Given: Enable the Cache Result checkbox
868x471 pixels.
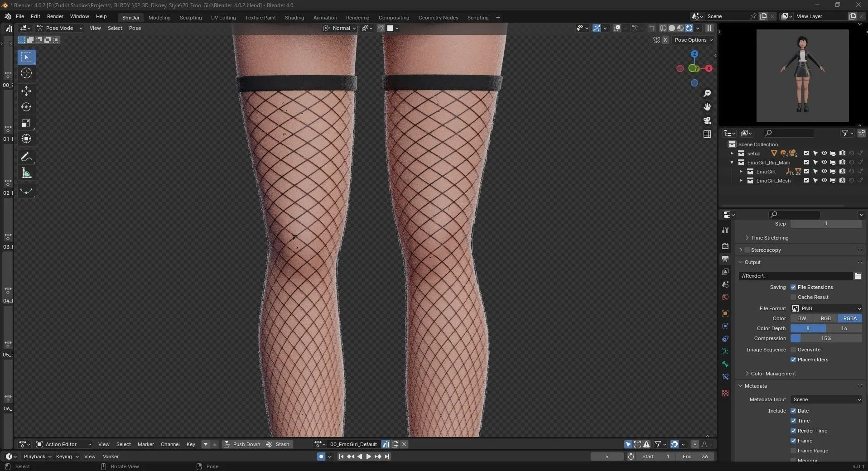Looking at the screenshot, I should [794, 297].
